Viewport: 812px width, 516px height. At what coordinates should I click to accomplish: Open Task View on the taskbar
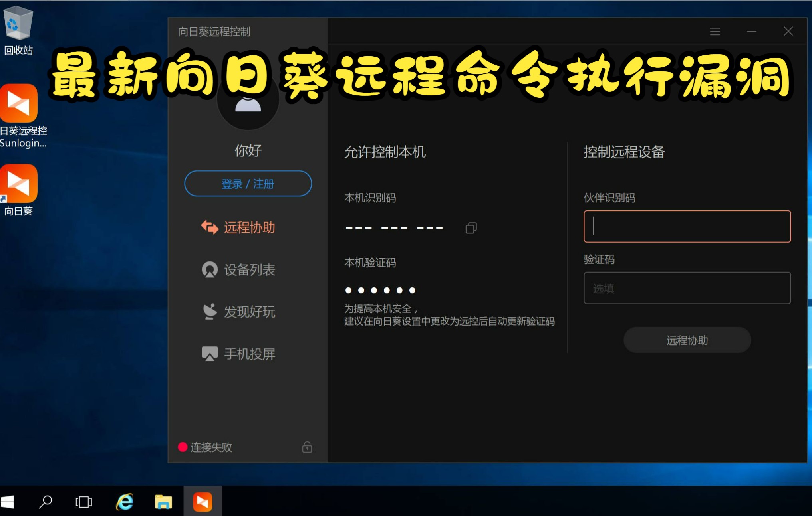pos(83,502)
